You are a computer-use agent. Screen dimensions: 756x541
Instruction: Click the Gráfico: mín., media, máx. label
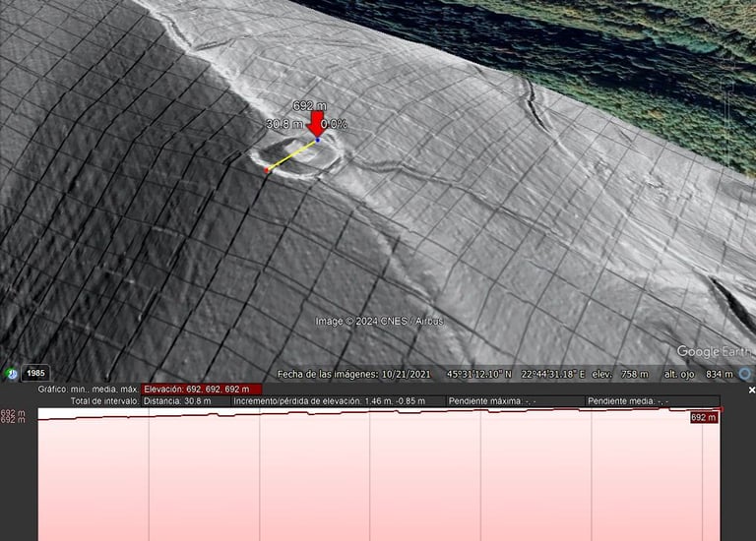[89, 390]
